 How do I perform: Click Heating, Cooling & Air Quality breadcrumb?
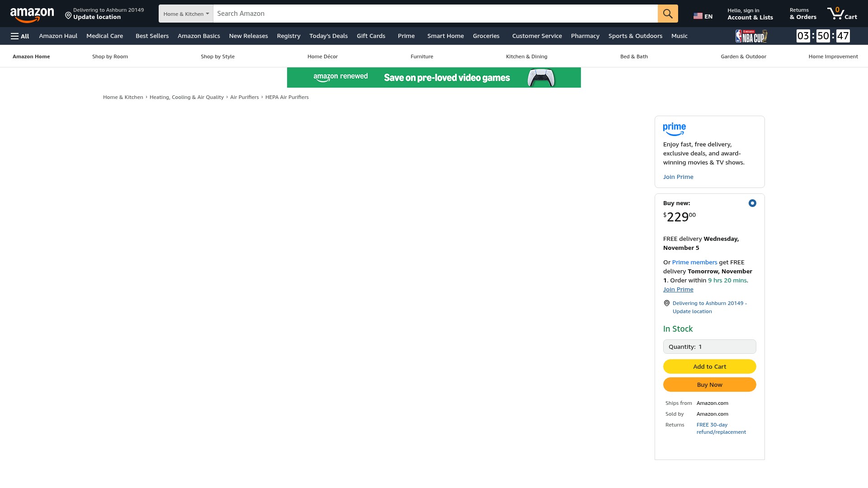tap(187, 97)
